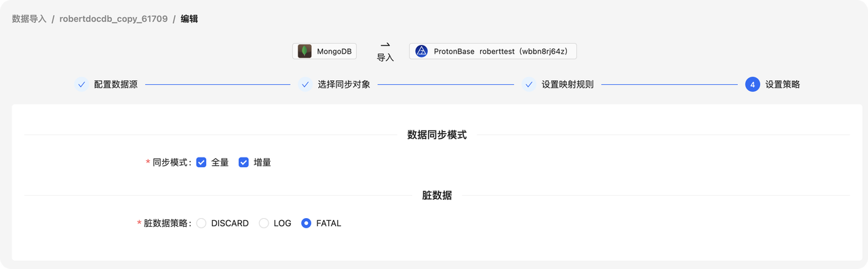The image size is (868, 269).
Task: Click the ProtonBase triangle logo icon
Action: click(421, 51)
